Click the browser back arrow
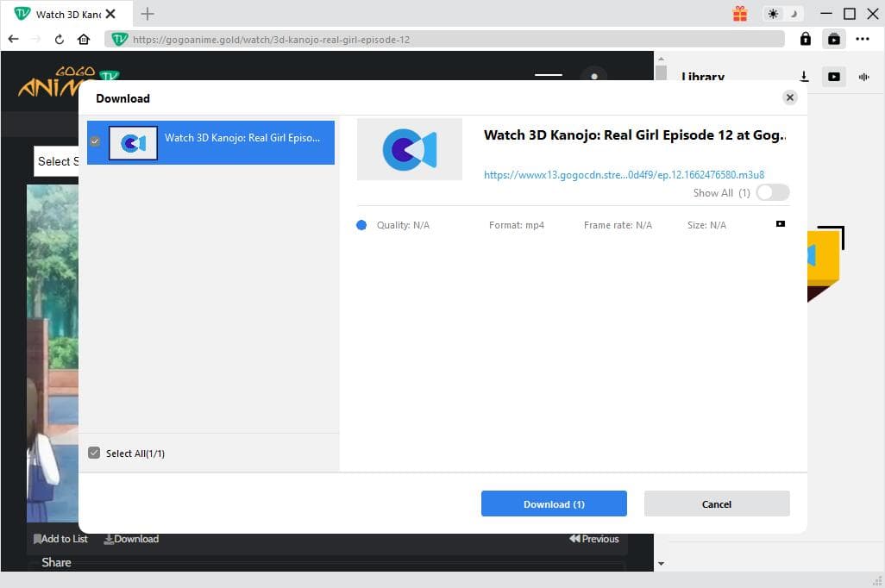The image size is (885, 588). click(13, 39)
